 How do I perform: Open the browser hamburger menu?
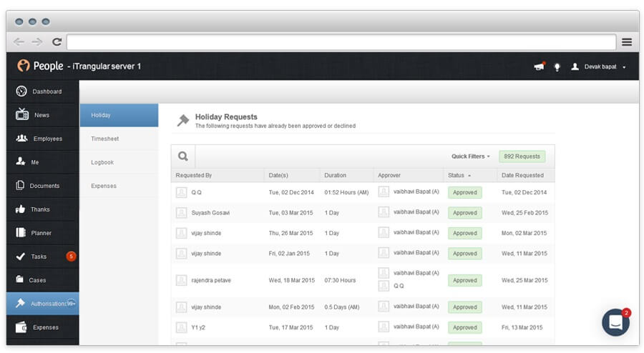click(627, 41)
